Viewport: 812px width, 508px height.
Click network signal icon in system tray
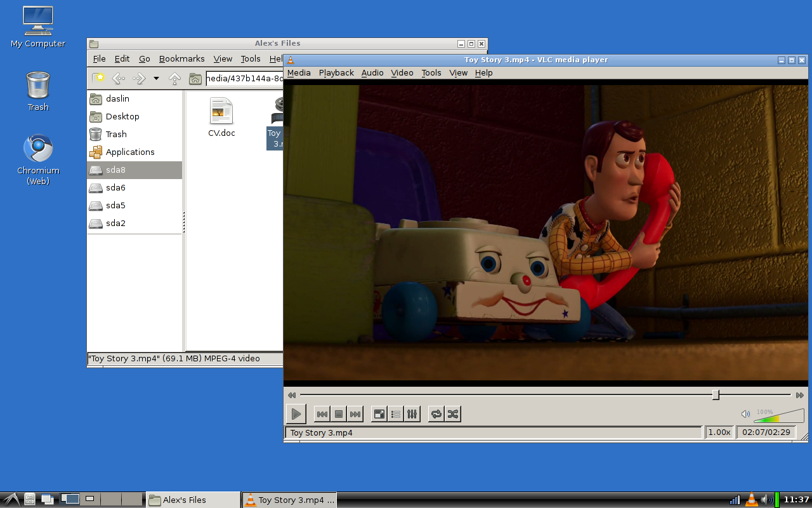point(735,500)
